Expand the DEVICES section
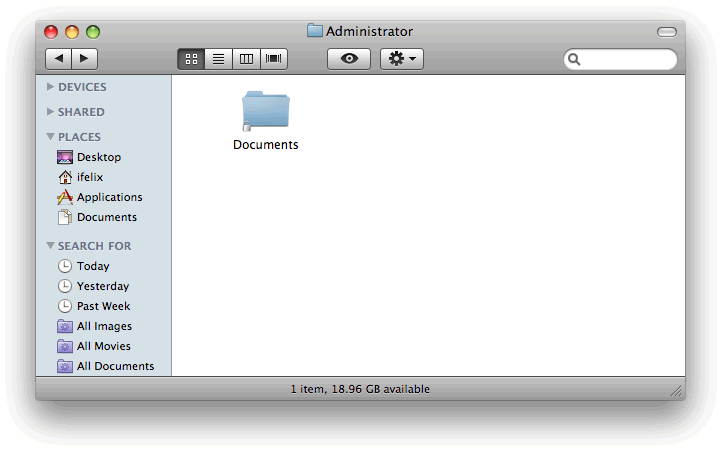The height and width of the screenshot is (451, 721). (x=50, y=87)
